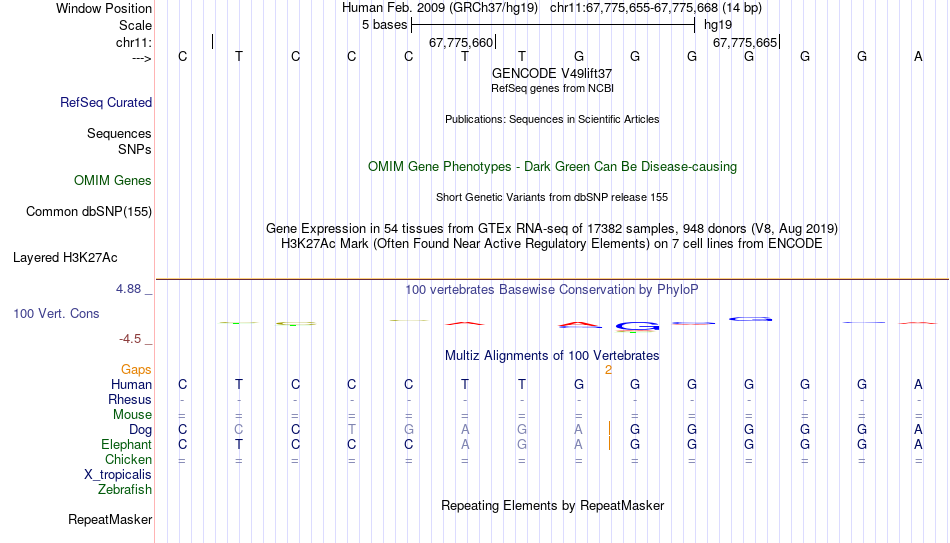This screenshot has height=543, width=950.
Task: Click the H3K27Ac Mark ENCODE track title
Action: pos(552,244)
